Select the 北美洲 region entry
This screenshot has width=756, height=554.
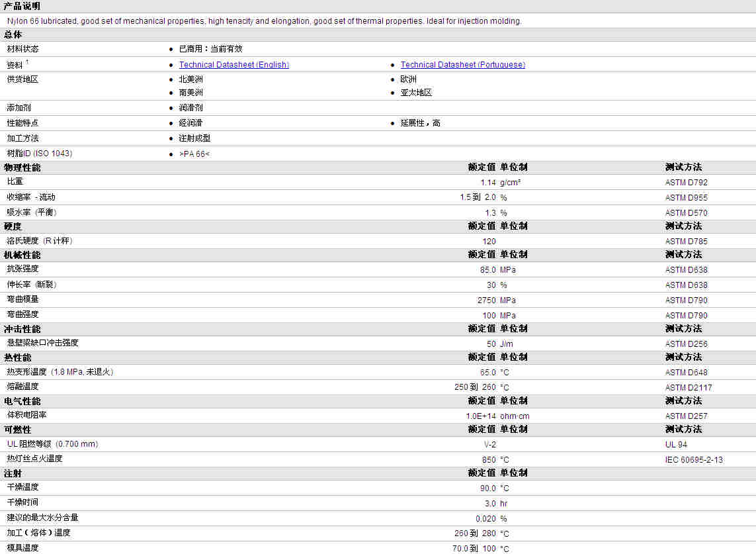coord(191,79)
